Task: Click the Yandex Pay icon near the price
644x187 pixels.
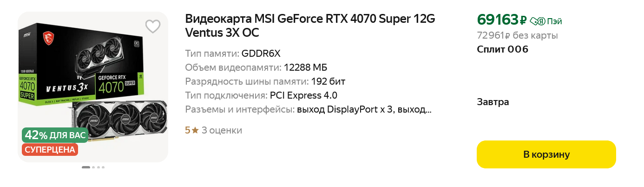Action: (x=537, y=21)
